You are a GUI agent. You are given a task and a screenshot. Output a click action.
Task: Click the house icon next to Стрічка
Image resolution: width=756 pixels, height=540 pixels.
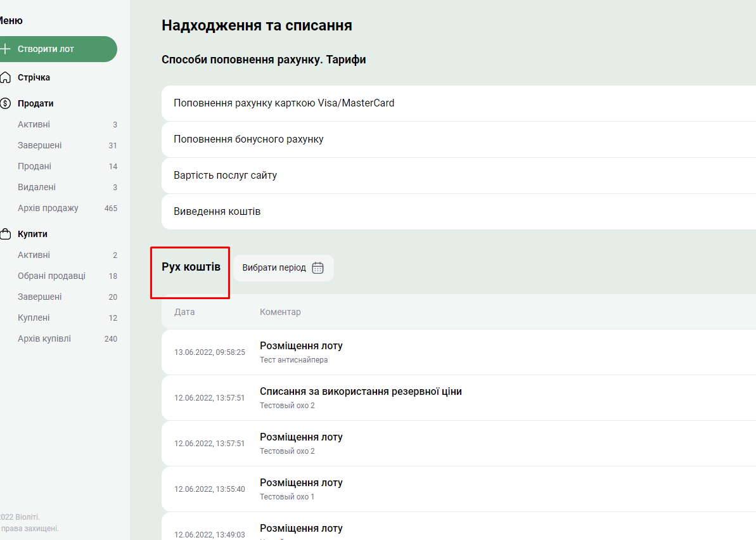pos(5,77)
